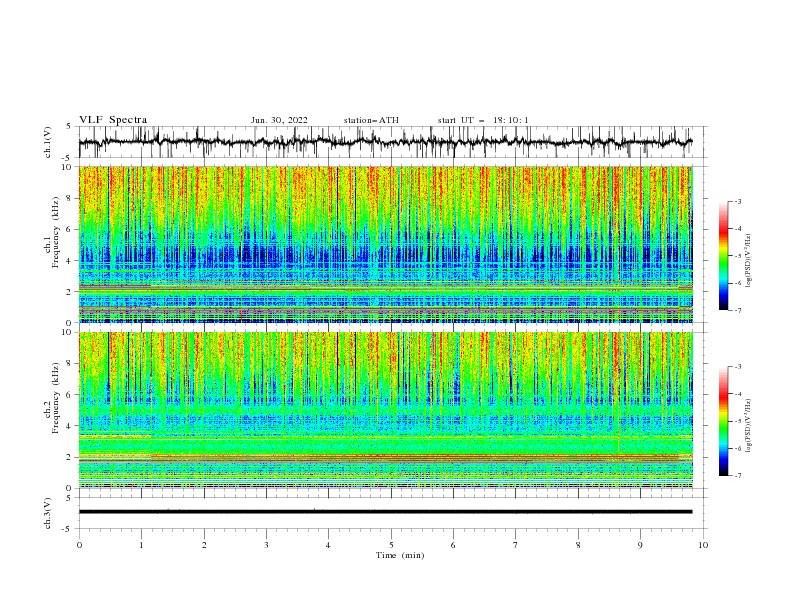Click the '-7' value on ch.2 colorbar
Viewport: 792px width, 612px height.
[737, 476]
